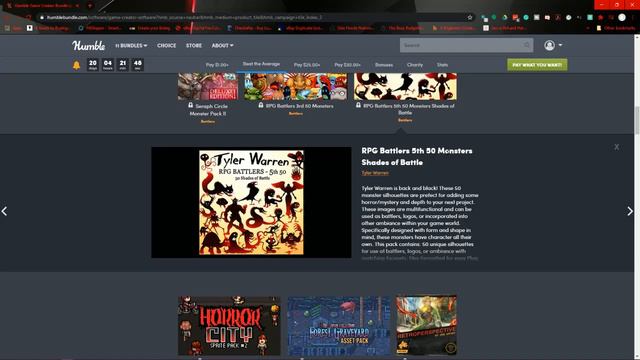
Task: Select the Beat the Average tab
Action: click(261, 64)
